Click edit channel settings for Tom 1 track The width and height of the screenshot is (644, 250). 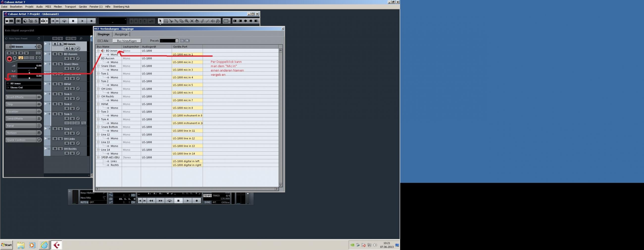pyautogui.click(x=78, y=99)
